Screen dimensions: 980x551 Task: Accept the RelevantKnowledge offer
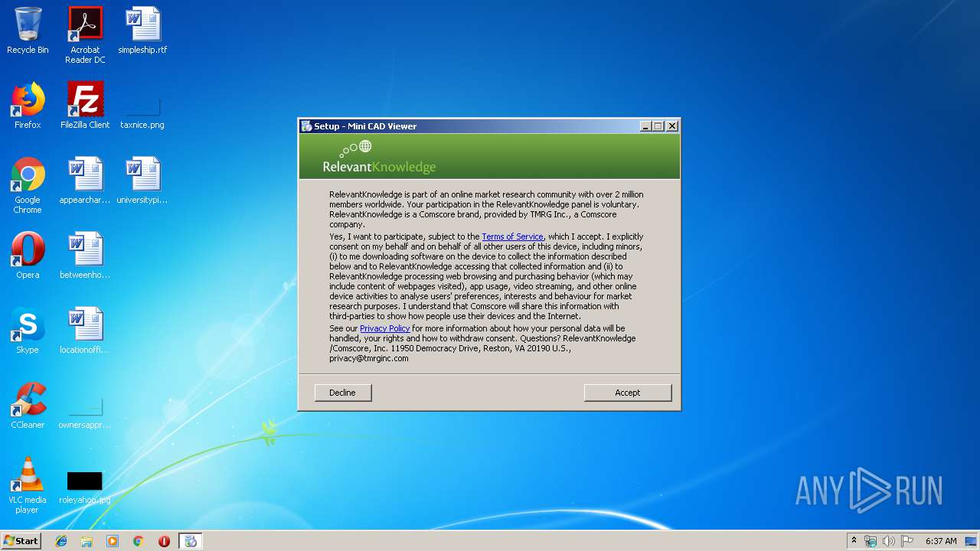pyautogui.click(x=628, y=393)
